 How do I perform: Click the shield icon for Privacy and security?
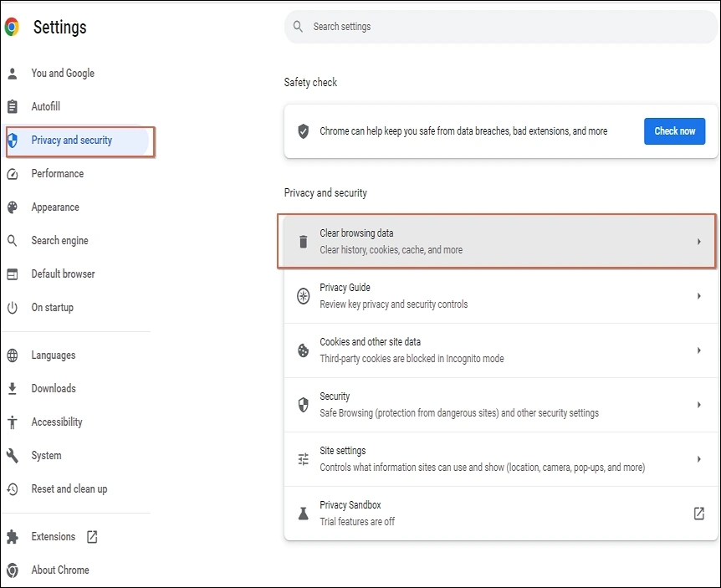pos(13,141)
